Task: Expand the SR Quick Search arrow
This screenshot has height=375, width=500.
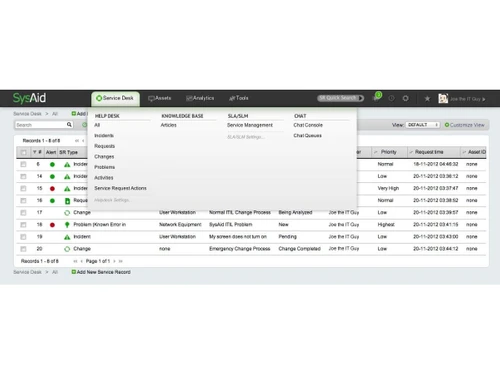Action: point(361,98)
